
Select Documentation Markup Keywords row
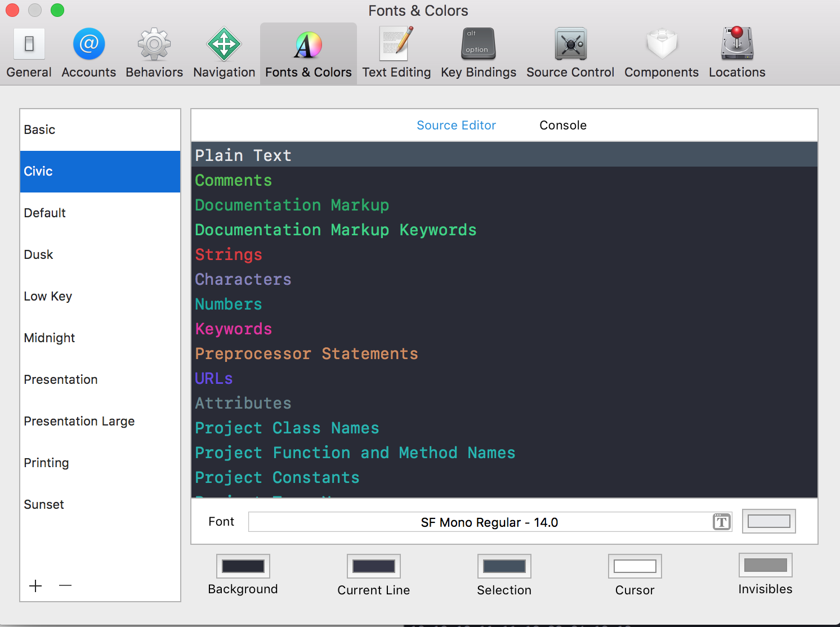(504, 229)
